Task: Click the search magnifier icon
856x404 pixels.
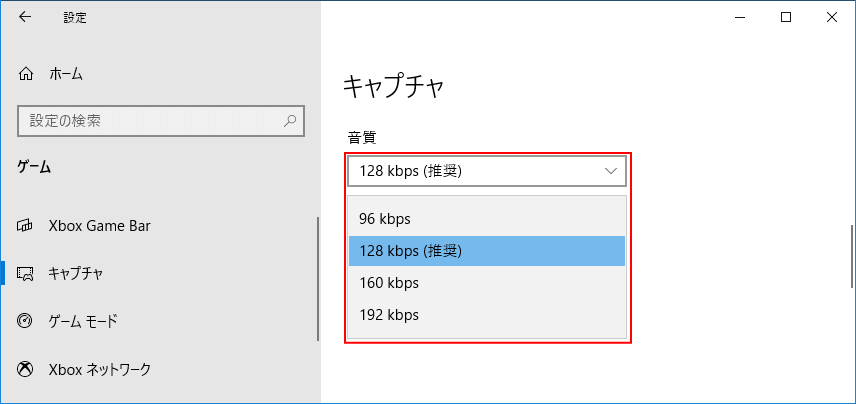Action: coord(290,121)
